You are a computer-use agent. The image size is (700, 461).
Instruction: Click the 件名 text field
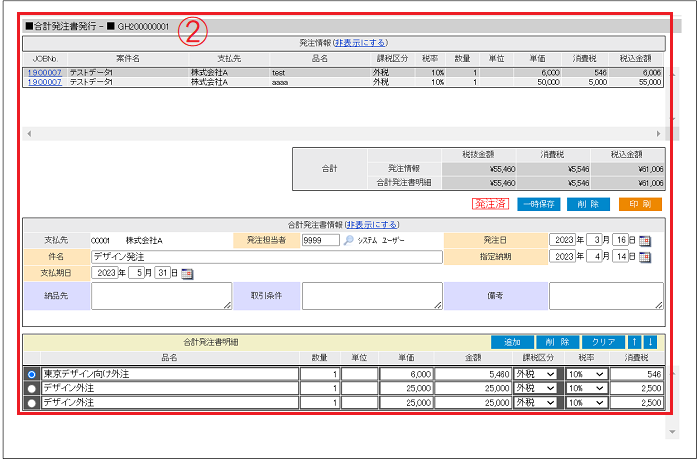265,257
